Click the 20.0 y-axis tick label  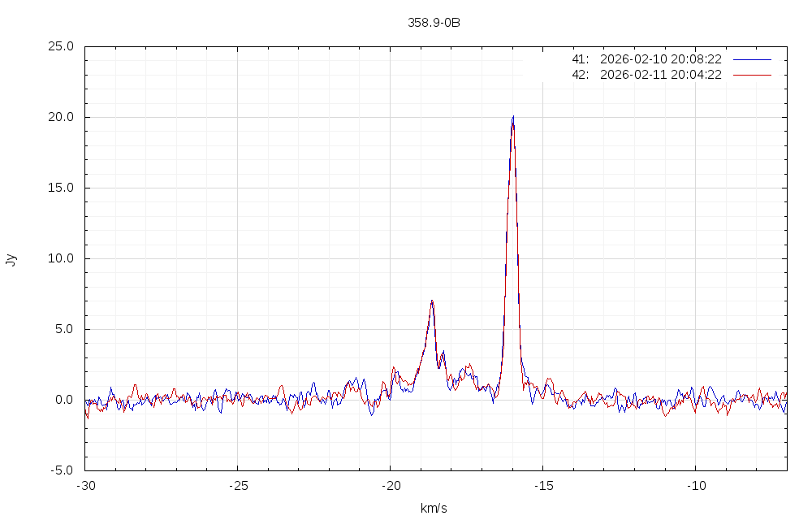pos(61,117)
